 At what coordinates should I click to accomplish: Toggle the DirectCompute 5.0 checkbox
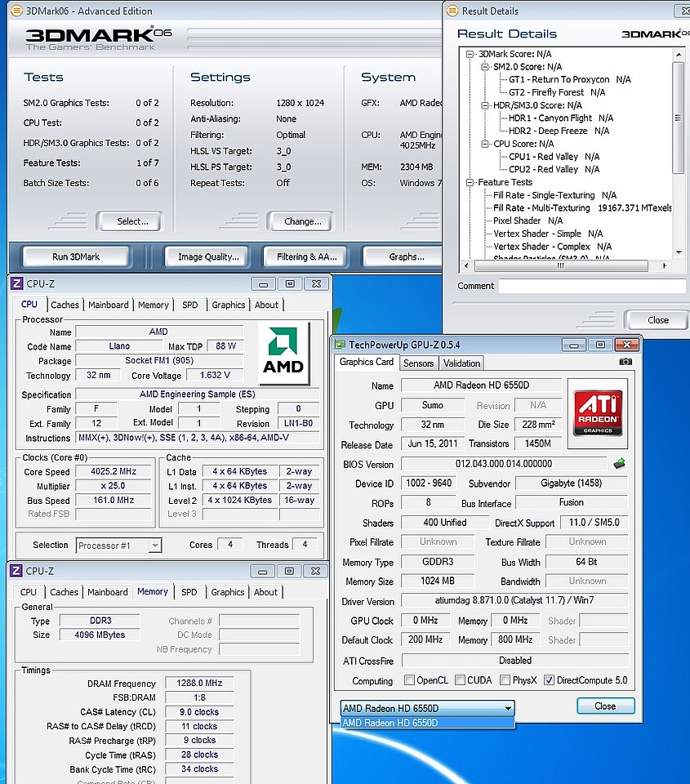pyautogui.click(x=549, y=680)
